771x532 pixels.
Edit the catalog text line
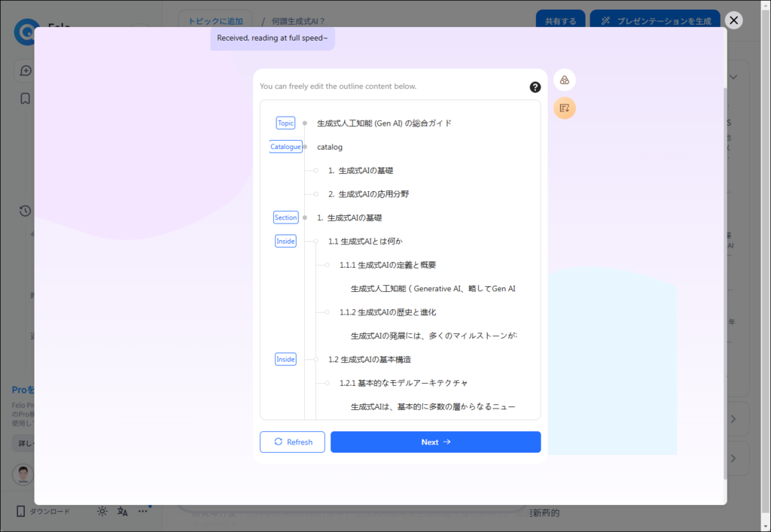coord(330,147)
